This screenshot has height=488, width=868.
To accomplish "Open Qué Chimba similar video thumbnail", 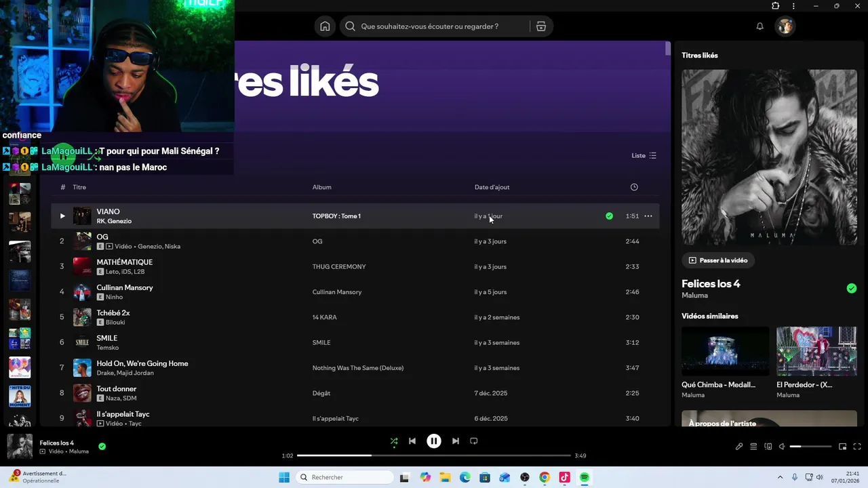I will pyautogui.click(x=726, y=351).
